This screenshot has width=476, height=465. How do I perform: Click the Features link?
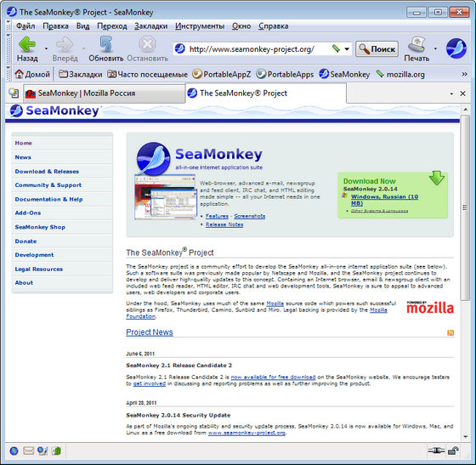217,216
